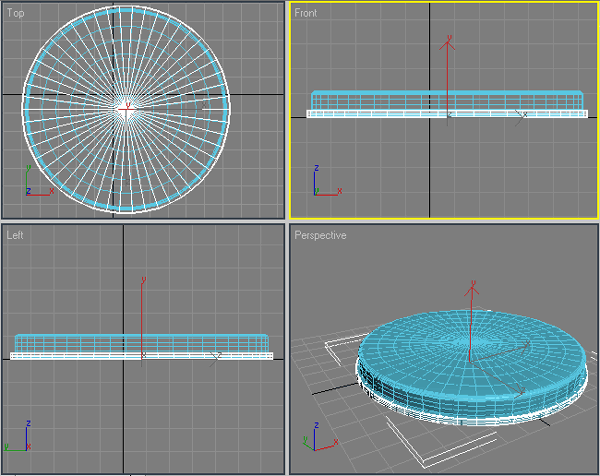Viewport: 600px width, 476px height.
Task: Pick the white base disc in Left viewport
Action: 142,356
